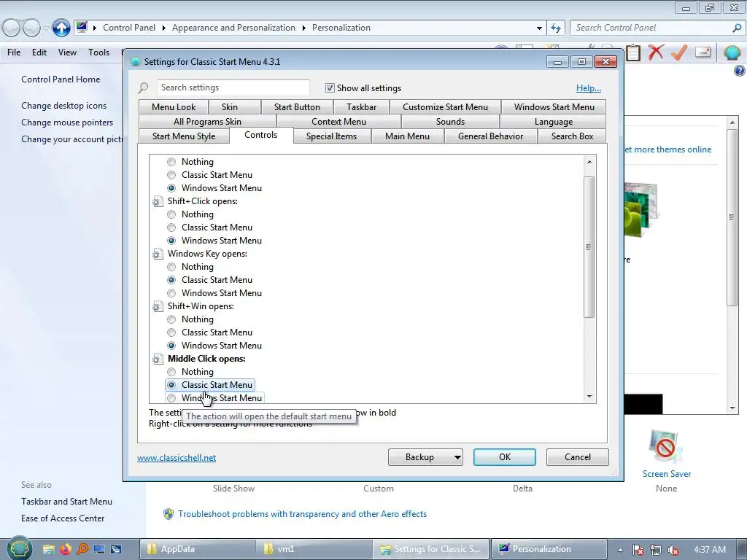Click the blue Help question mark icon
747x560 pixels.
(740, 71)
